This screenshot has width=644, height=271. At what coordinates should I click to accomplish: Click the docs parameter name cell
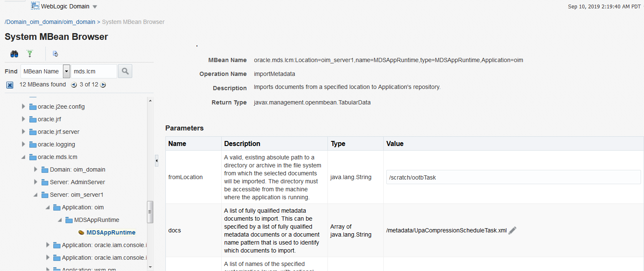194,230
